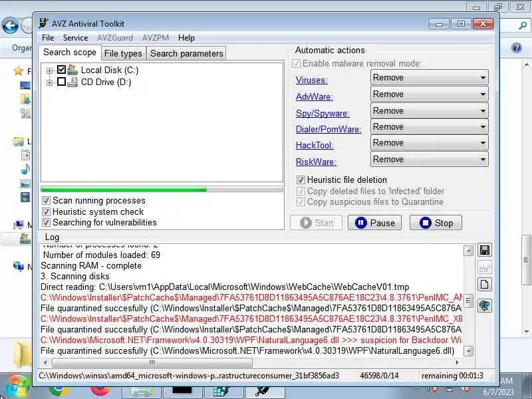
Task: Switch to the File types tab
Action: (x=123, y=53)
